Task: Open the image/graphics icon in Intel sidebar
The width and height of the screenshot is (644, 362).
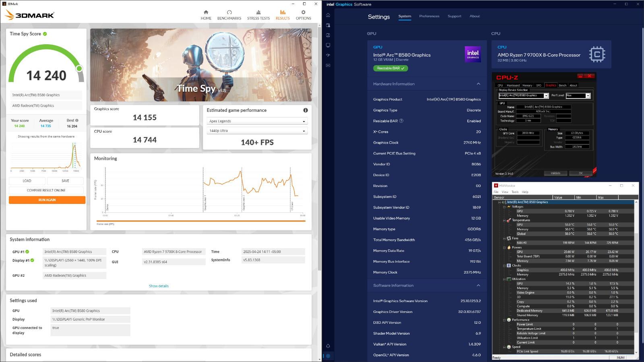Action: point(328,35)
